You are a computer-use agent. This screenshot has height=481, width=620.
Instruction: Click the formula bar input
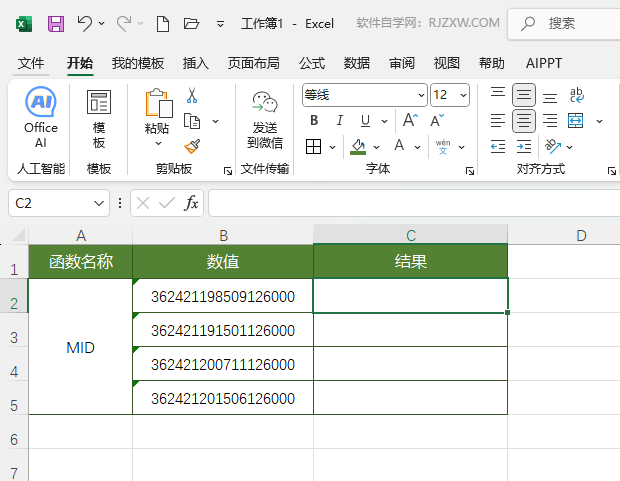tap(414, 203)
